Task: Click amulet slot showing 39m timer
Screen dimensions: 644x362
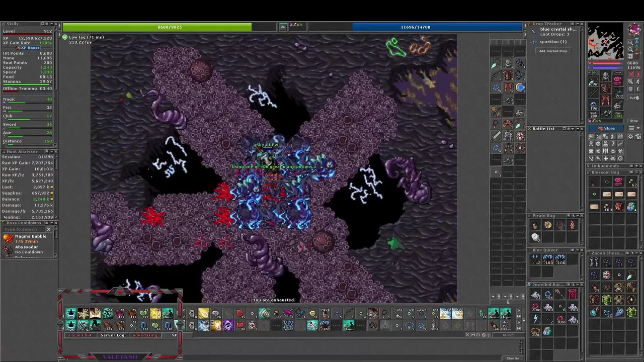Action: [593, 81]
